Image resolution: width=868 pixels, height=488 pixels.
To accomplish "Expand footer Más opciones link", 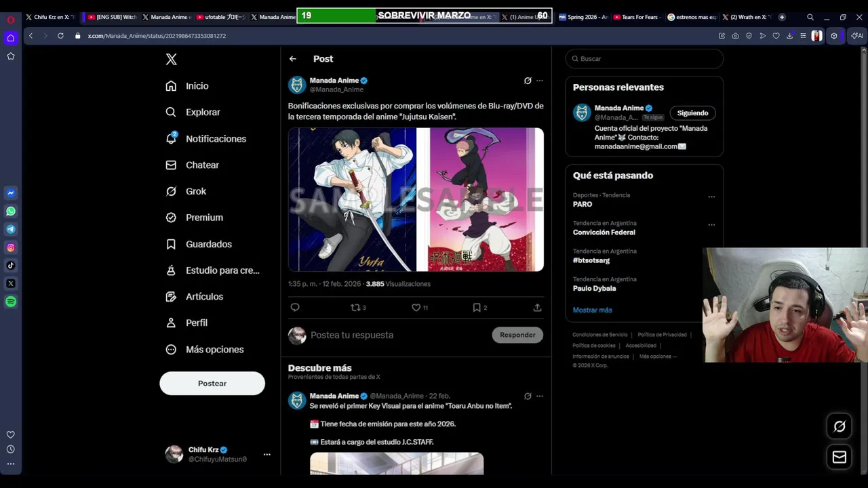I will 658,357.
